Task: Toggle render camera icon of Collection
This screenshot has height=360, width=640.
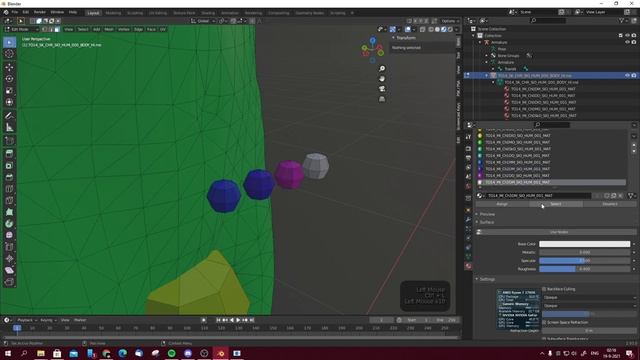Action: [634, 36]
